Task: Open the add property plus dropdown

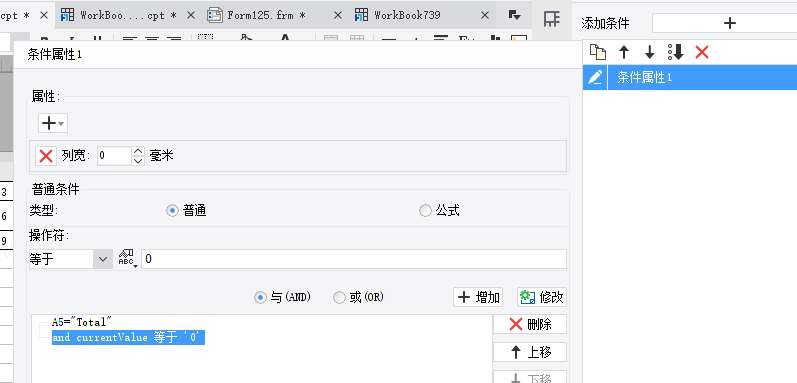Action: click(53, 123)
